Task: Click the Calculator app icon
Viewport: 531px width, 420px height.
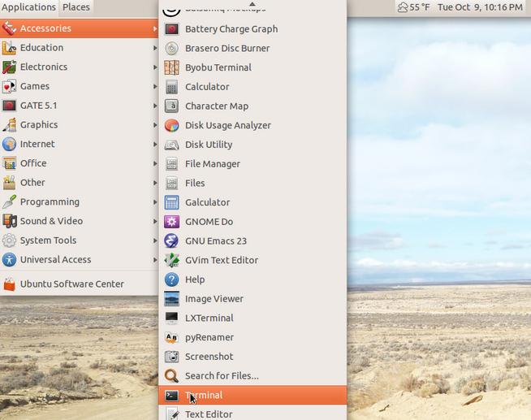Action: pyautogui.click(x=171, y=87)
